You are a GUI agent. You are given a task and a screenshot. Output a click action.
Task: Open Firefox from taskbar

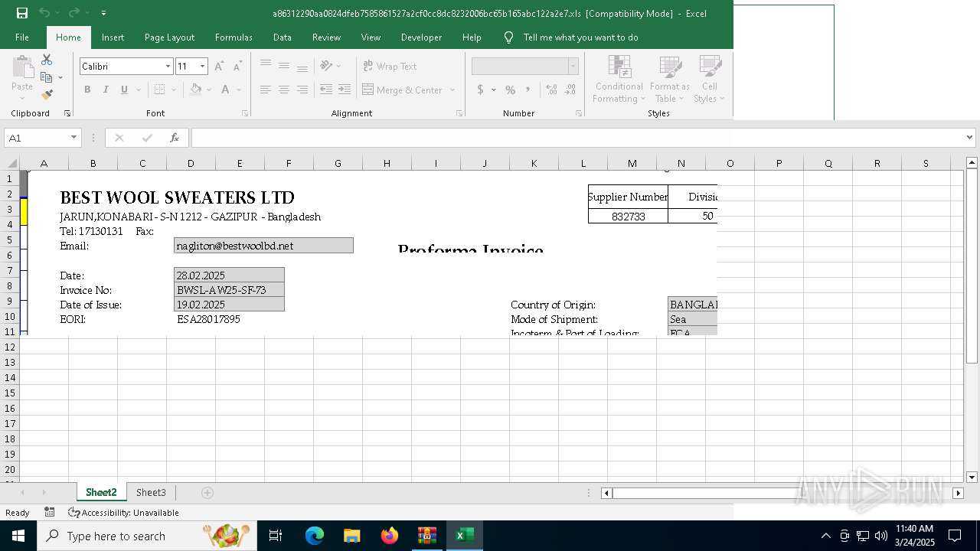click(390, 536)
